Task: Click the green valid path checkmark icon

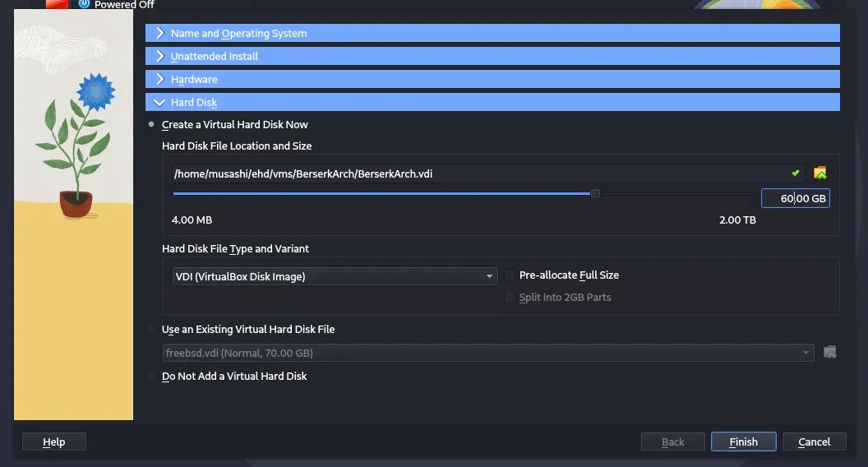Action: (x=796, y=173)
